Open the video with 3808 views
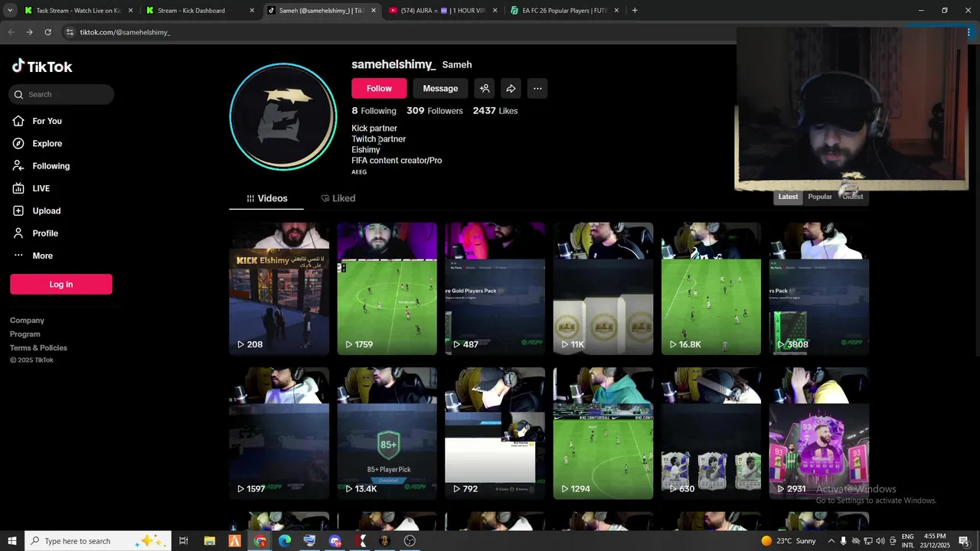Screen dimensions: 980x551 pyautogui.click(x=819, y=289)
